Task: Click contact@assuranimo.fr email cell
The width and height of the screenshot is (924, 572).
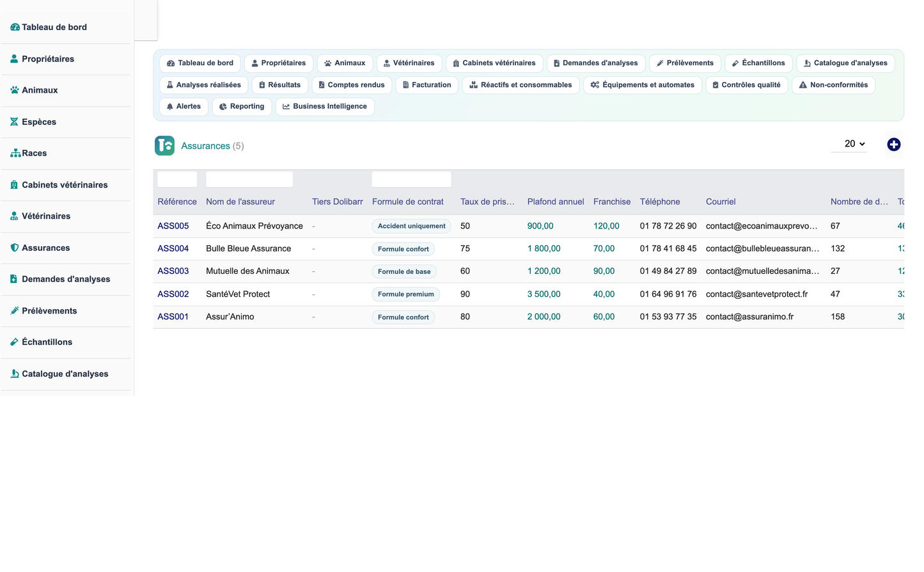Action: pos(750,317)
